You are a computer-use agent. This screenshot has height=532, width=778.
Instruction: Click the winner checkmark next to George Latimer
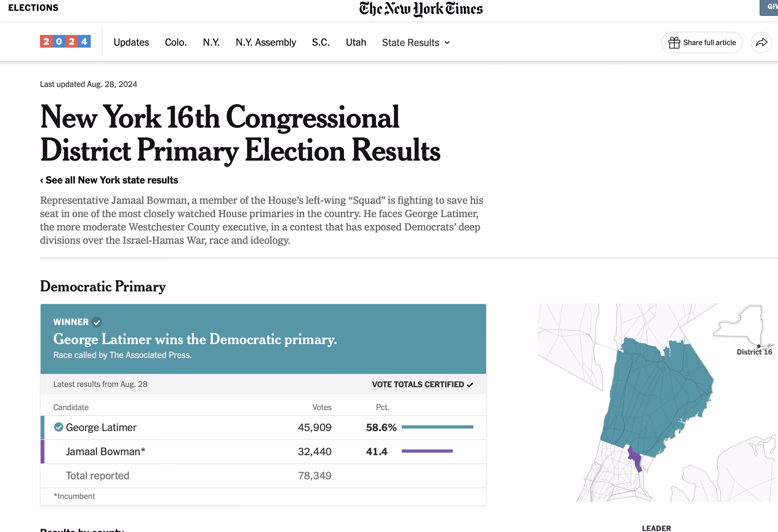tap(59, 427)
